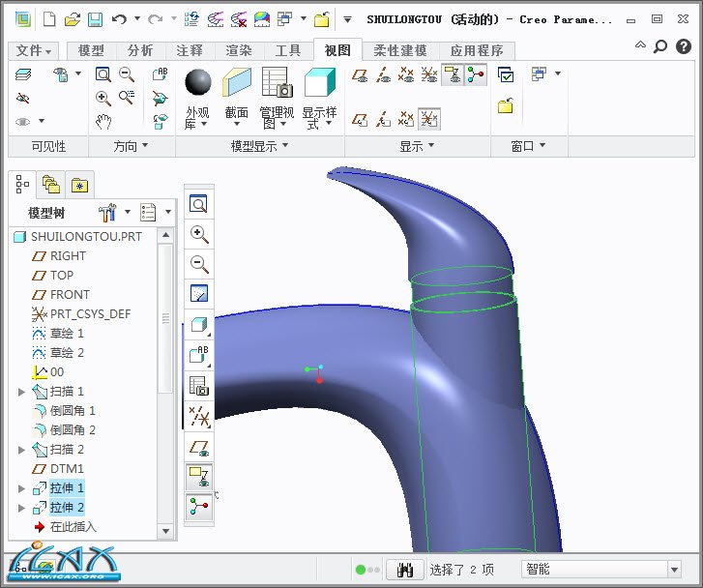Expand the 扫描 1 feature node
Screen dimensions: 703x588
pyautogui.click(x=22, y=392)
